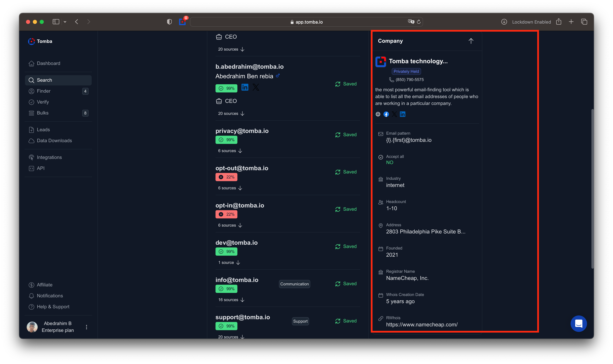Open the three-dot menu beside Abedrahim B
Image resolution: width=613 pixels, height=364 pixels.
pos(86,327)
